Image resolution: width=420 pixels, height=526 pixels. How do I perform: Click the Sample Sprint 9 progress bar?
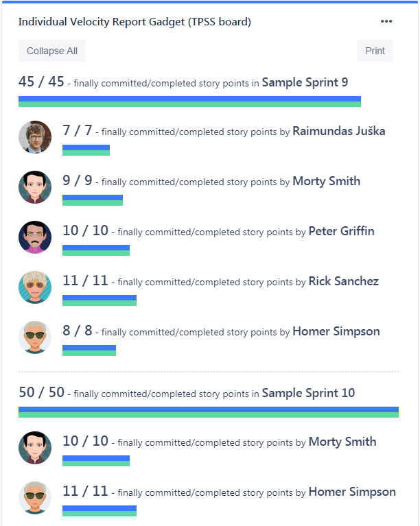point(189,101)
